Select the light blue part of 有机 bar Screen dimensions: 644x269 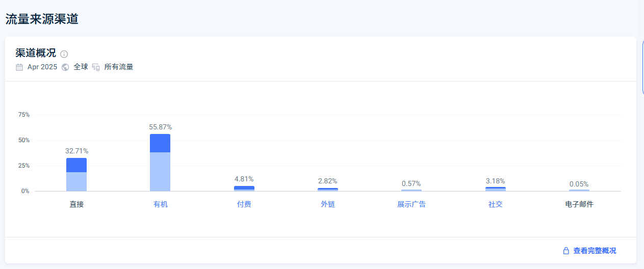click(x=160, y=172)
